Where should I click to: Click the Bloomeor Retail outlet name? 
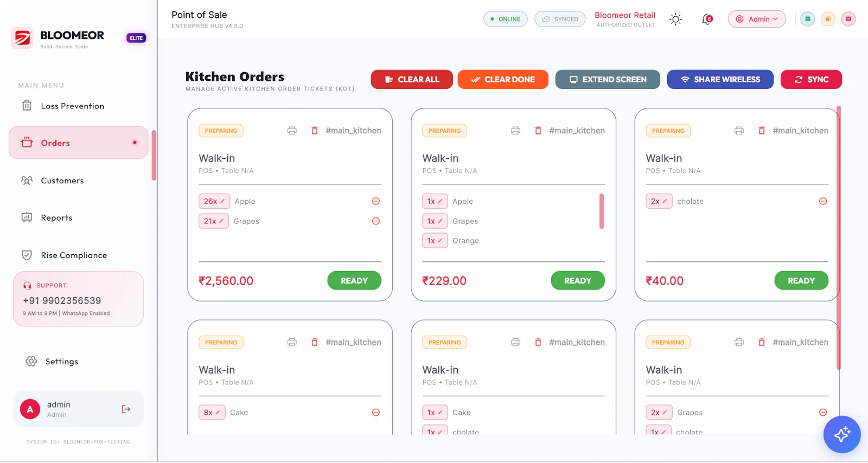coord(625,15)
